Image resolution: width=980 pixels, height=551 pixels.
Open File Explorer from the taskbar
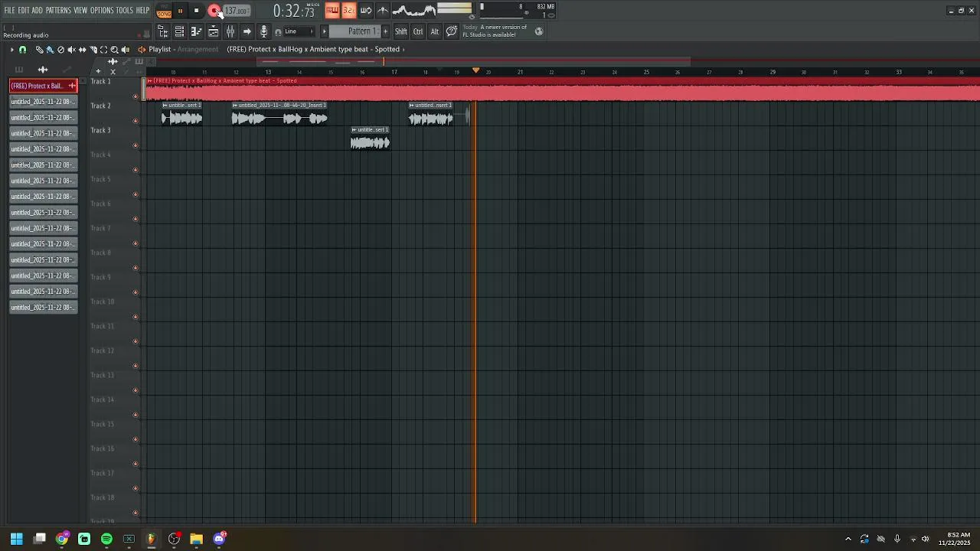[x=196, y=539]
